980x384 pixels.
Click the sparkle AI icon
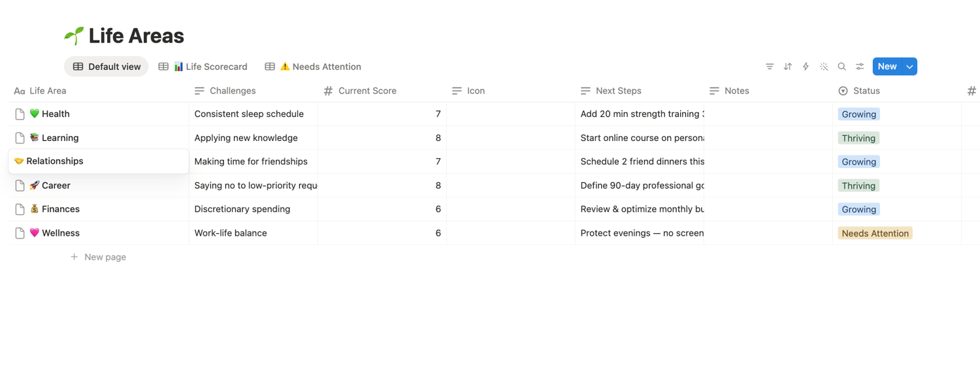tap(824, 67)
